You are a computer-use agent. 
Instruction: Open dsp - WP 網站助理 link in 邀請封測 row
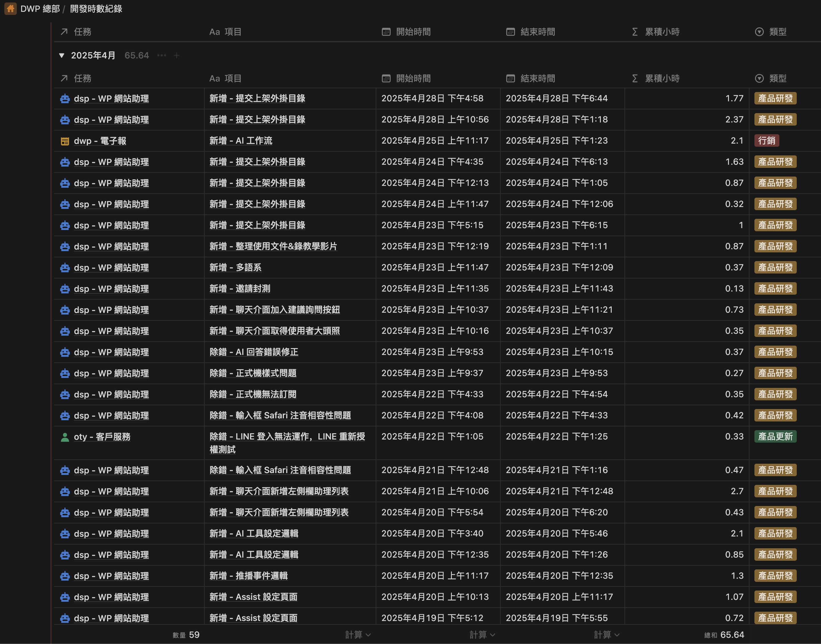(111, 289)
